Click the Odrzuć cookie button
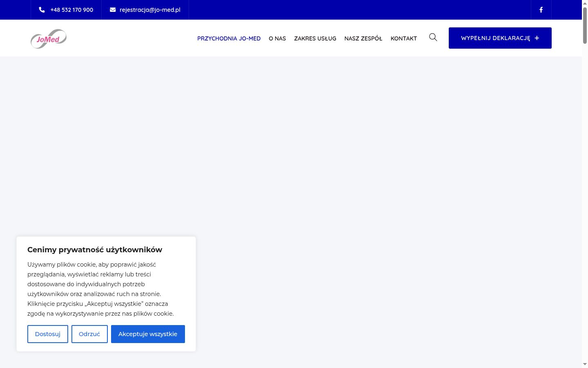This screenshot has width=588, height=368. (x=89, y=334)
